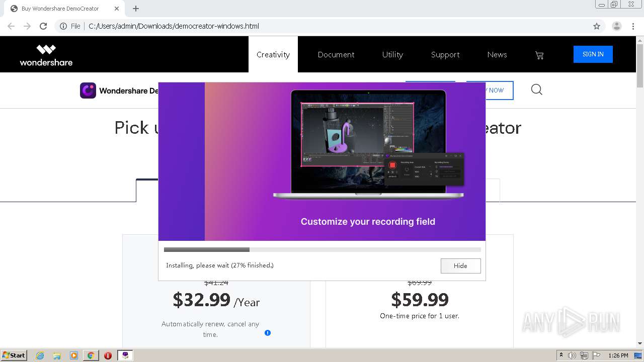Viewport: 644px width, 362px height.
Task: Open the News menu
Action: point(497,54)
